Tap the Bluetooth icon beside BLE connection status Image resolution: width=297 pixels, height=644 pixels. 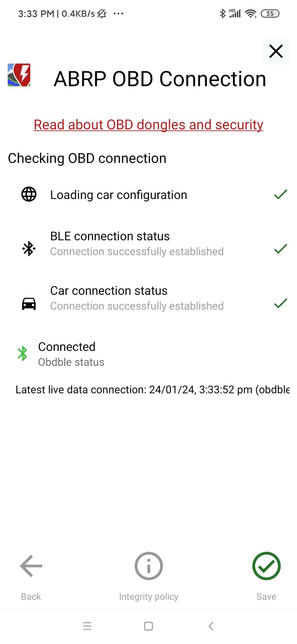29,249
